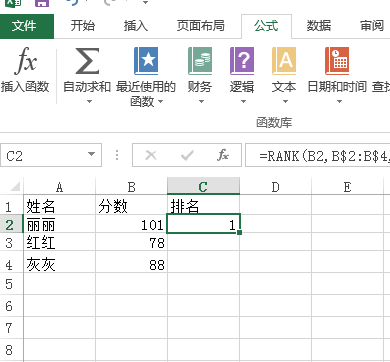Switch to the 审阅 tab
Viewport: 390px width, 362px height.
pyautogui.click(x=372, y=26)
